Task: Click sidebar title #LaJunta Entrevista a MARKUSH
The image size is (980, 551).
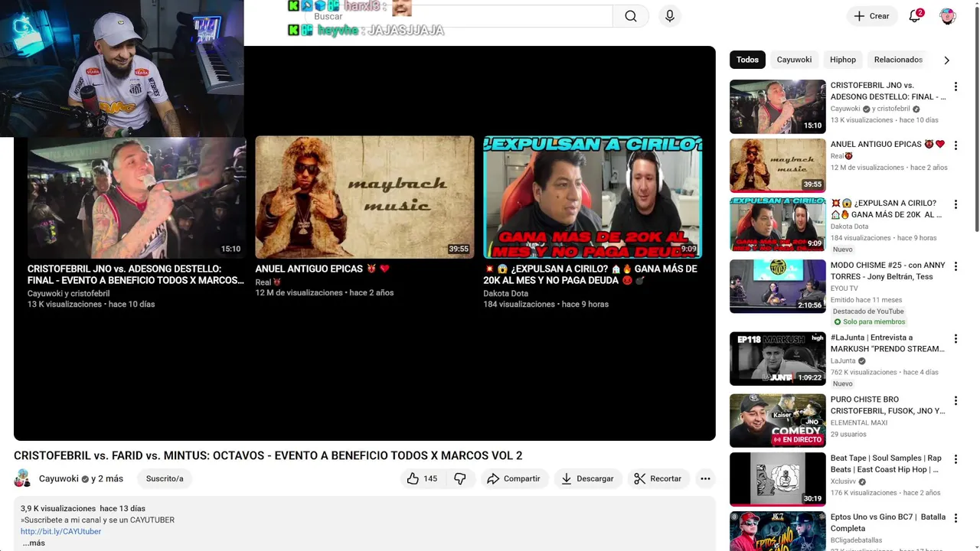Action: point(887,343)
